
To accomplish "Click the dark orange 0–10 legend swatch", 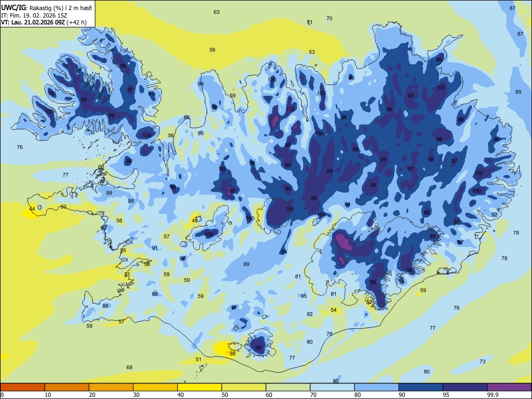I will click(x=22, y=387).
